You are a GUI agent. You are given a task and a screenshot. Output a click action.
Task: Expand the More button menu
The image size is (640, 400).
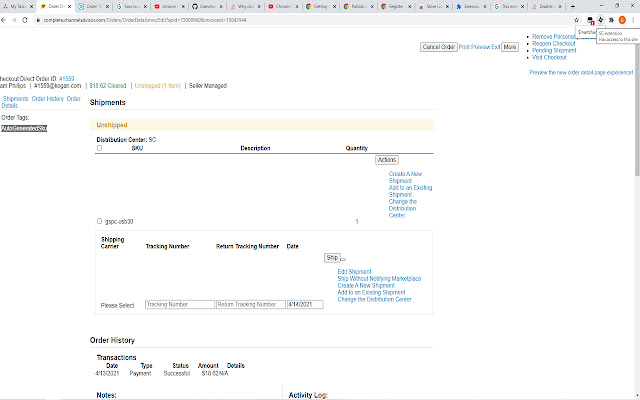pyautogui.click(x=510, y=47)
